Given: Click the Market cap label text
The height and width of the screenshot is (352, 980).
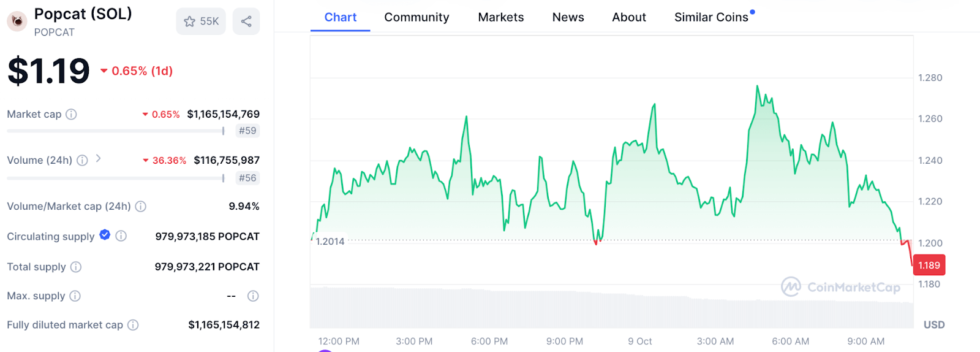Looking at the screenshot, I should pyautogui.click(x=34, y=114).
